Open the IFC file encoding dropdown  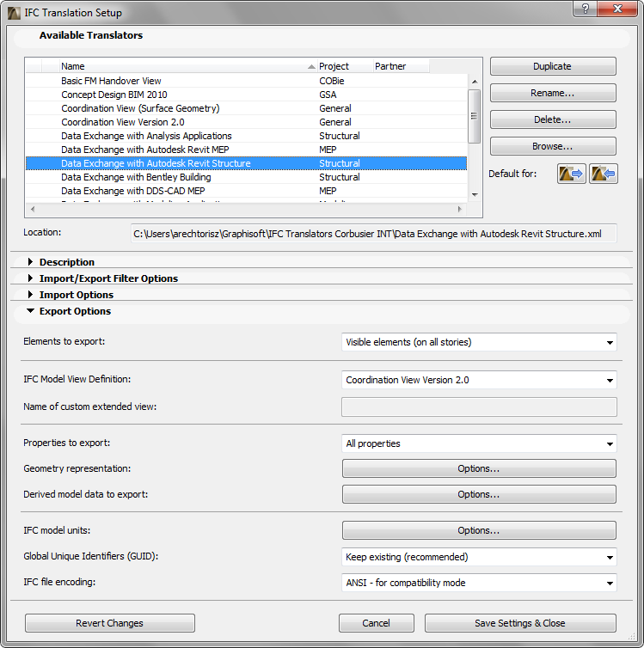coord(479,583)
